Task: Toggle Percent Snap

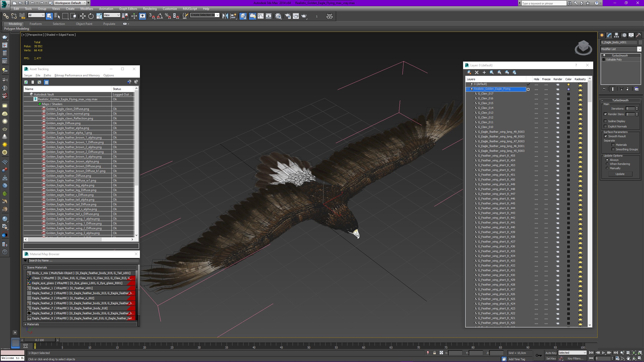Action: click(168, 16)
